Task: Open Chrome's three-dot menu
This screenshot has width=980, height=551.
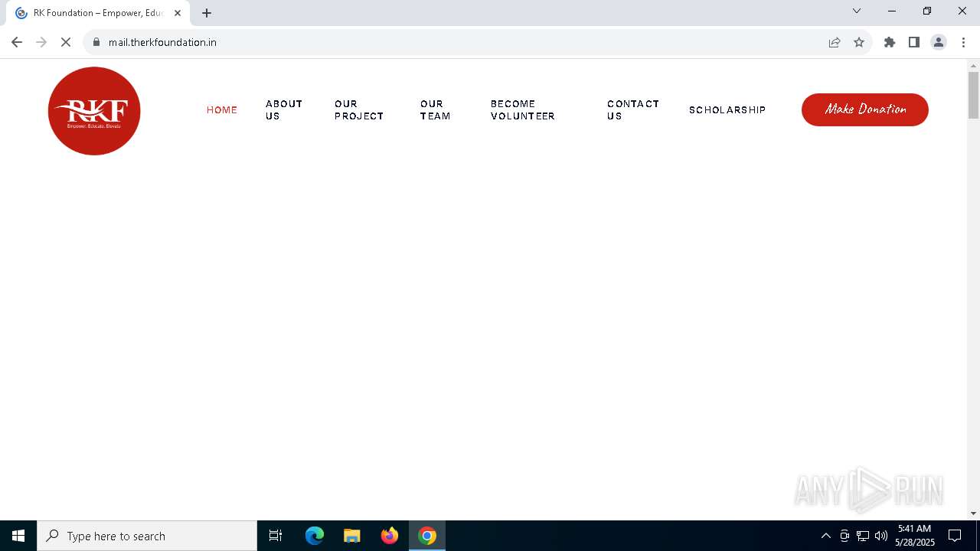Action: pyautogui.click(x=963, y=42)
